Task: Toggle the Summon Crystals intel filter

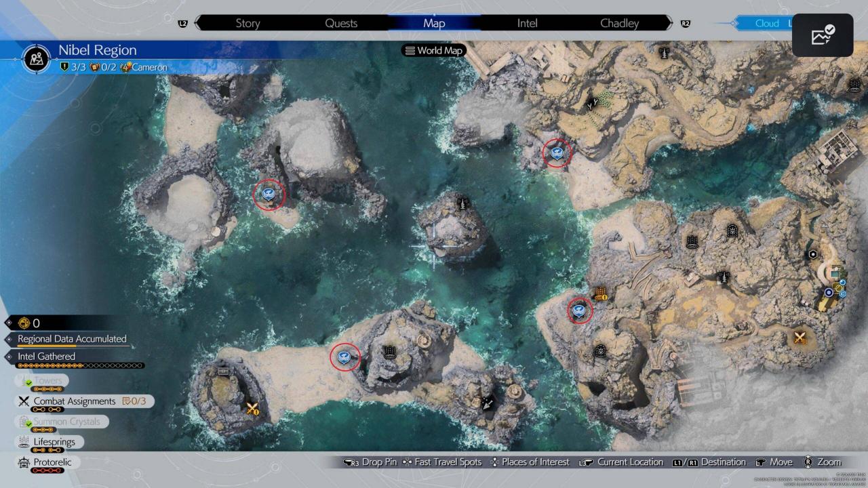Action: [62, 422]
